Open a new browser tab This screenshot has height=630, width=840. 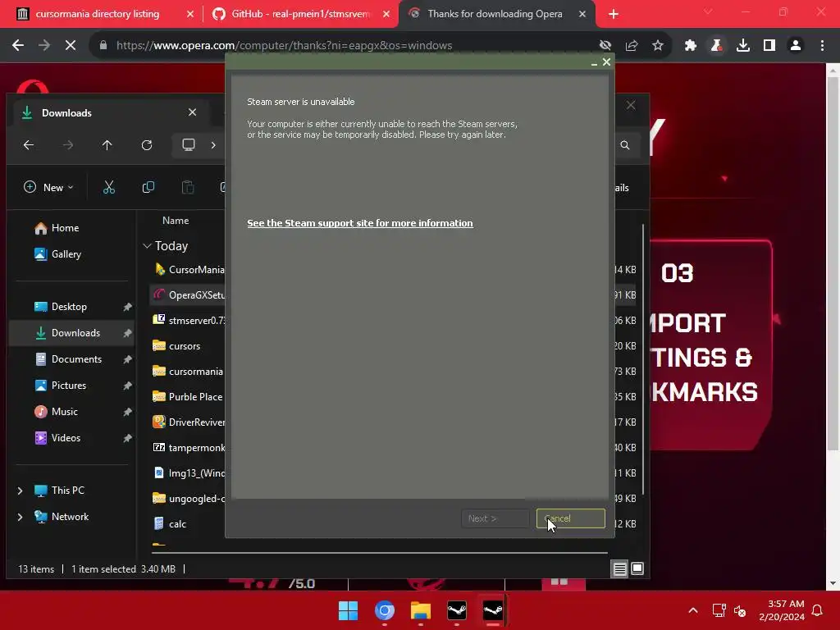point(614,14)
